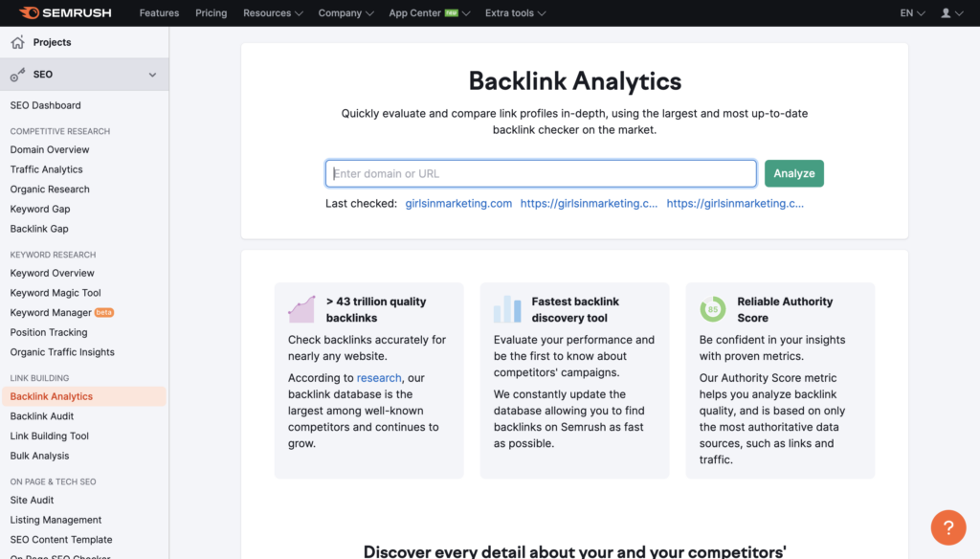
Task: Click the Semrush logo
Action: (66, 13)
